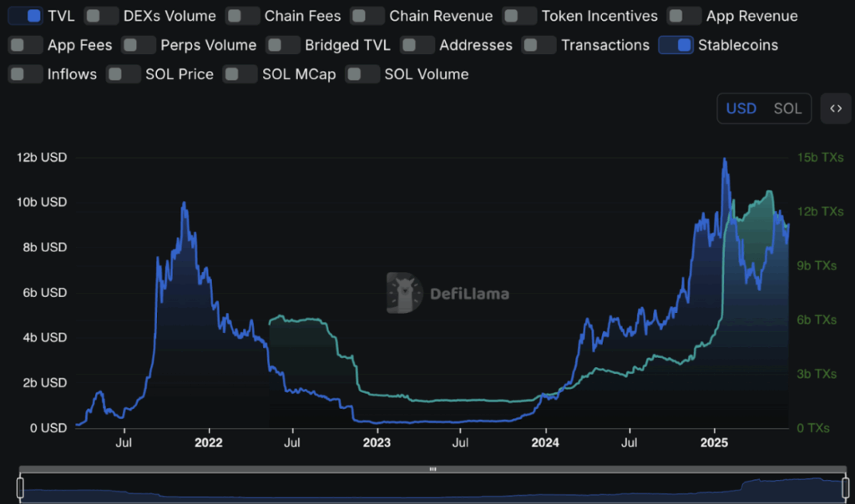Toggle Token Incentives on
This screenshot has width=855, height=504.
click(x=519, y=16)
